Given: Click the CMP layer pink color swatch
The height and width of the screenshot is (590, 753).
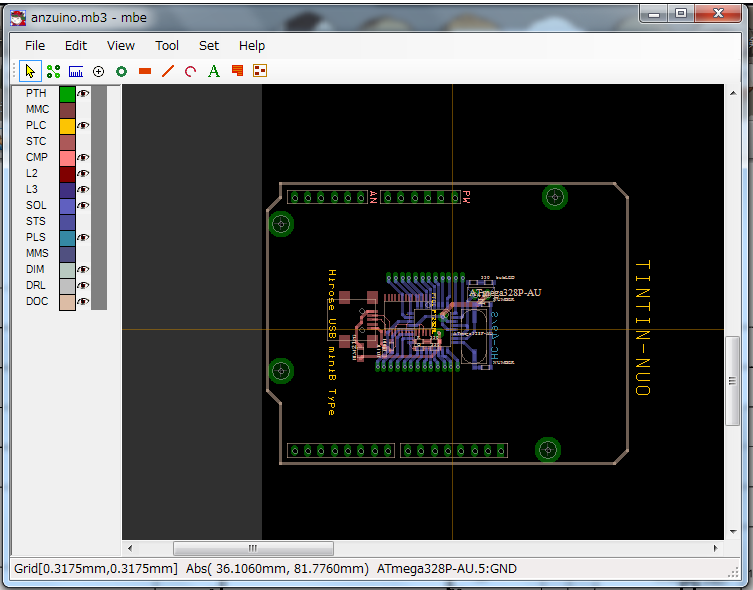Looking at the screenshot, I should pyautogui.click(x=67, y=158).
